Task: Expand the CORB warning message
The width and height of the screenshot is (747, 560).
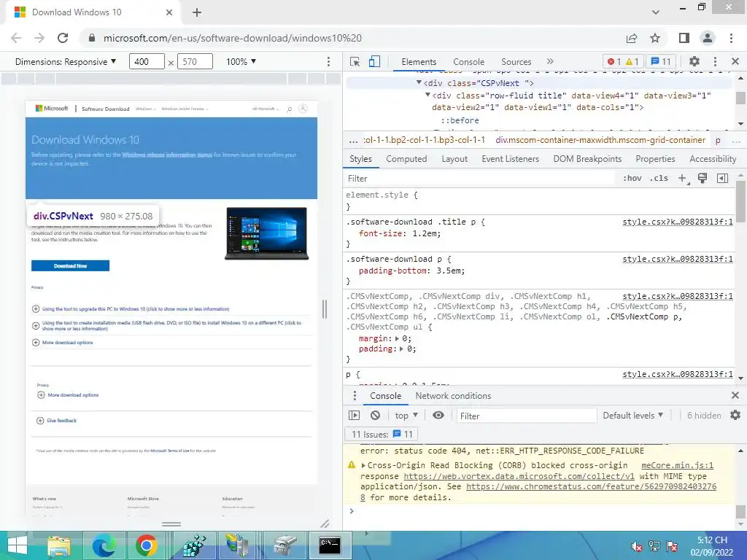Action: point(363,465)
